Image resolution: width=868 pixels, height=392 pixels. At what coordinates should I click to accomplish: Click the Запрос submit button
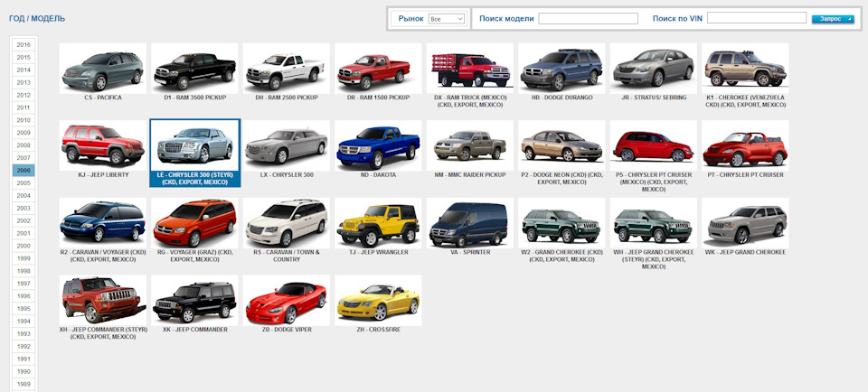(x=833, y=19)
